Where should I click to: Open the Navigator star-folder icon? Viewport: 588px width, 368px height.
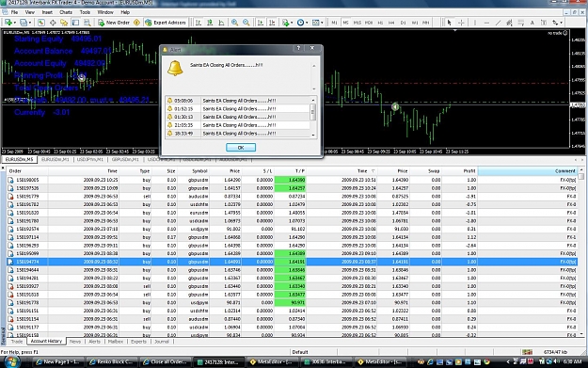click(64, 23)
